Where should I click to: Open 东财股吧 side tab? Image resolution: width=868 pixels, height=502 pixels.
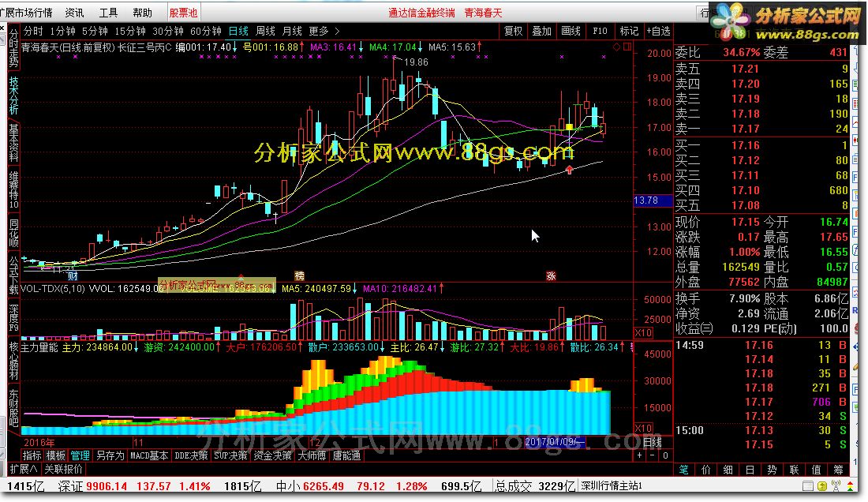point(13,408)
